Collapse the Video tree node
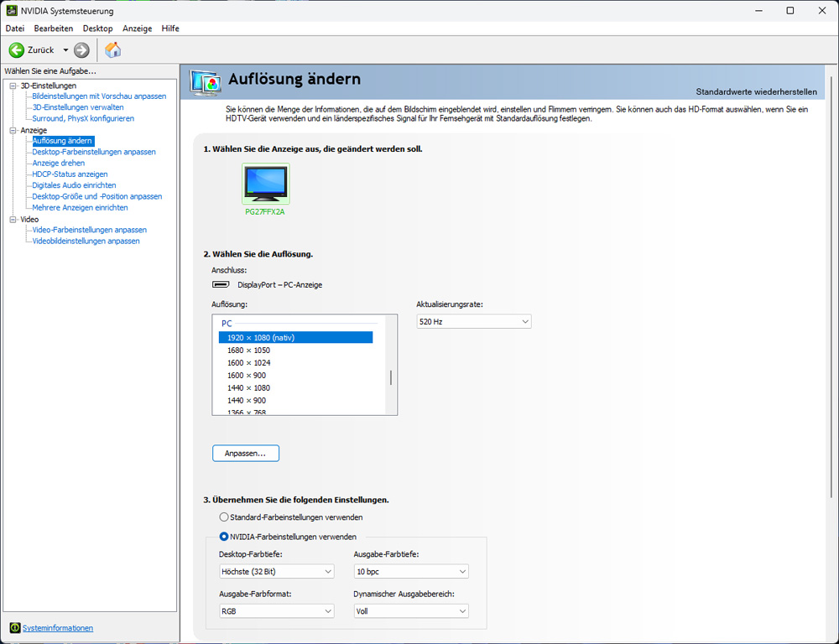This screenshot has height=644, width=839. click(x=13, y=220)
